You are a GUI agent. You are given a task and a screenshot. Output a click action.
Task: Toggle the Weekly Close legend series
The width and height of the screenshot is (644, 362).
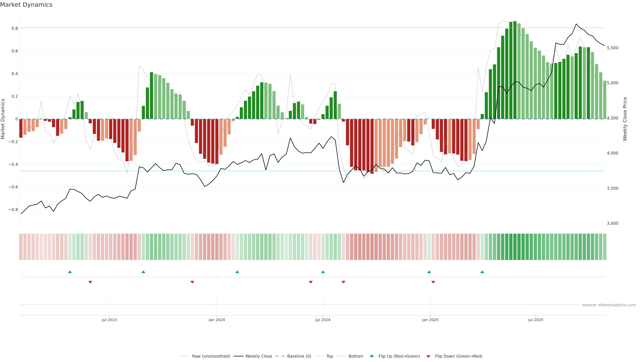point(258,356)
